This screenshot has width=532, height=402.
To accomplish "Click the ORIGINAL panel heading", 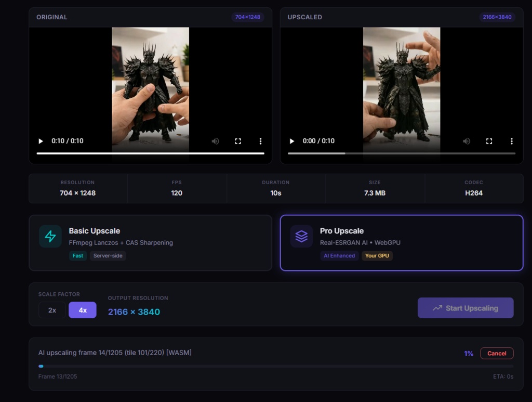I will click(x=52, y=17).
